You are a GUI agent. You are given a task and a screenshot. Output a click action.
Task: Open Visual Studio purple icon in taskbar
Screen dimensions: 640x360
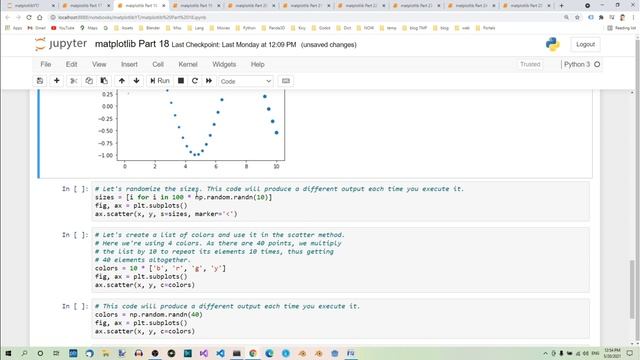pyautogui.click(x=204, y=353)
